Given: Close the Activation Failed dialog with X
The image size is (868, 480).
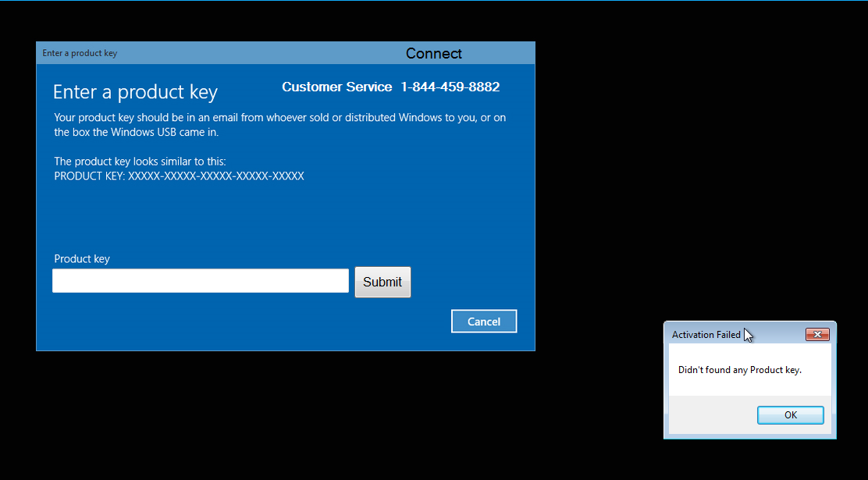Looking at the screenshot, I should pyautogui.click(x=817, y=335).
